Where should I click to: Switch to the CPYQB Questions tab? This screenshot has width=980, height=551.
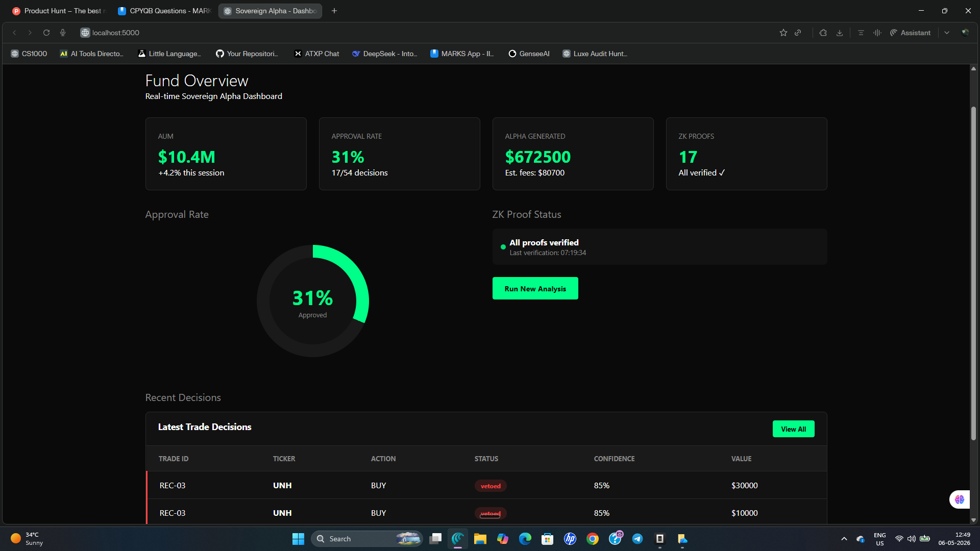click(x=164, y=11)
